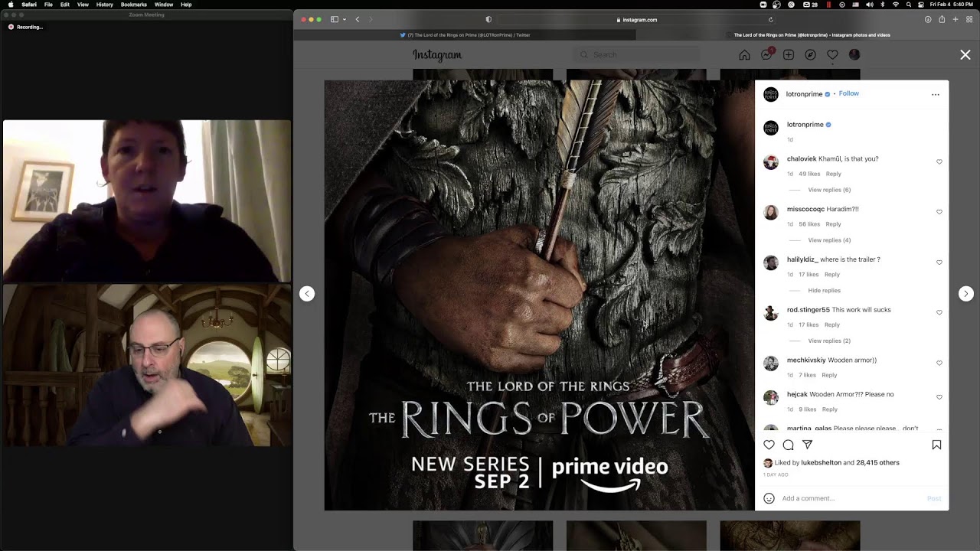Go back in Safari

(358, 19)
